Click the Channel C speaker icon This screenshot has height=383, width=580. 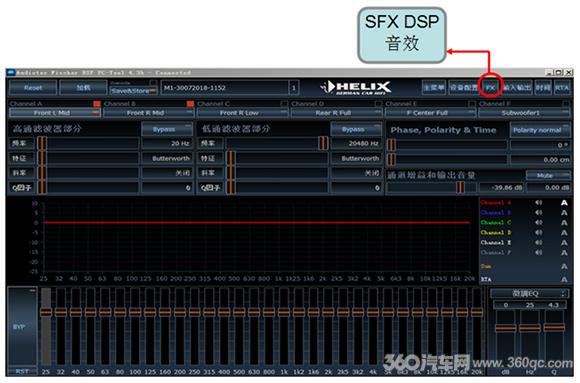[x=538, y=222]
